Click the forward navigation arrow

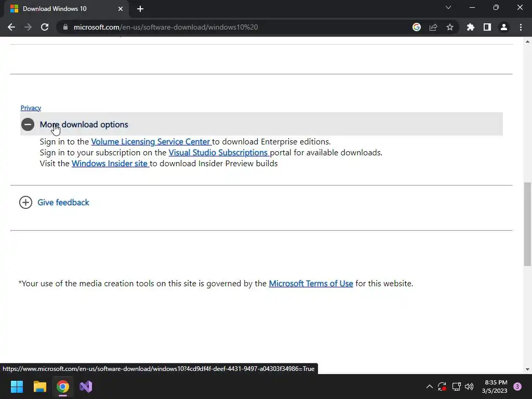point(28,27)
